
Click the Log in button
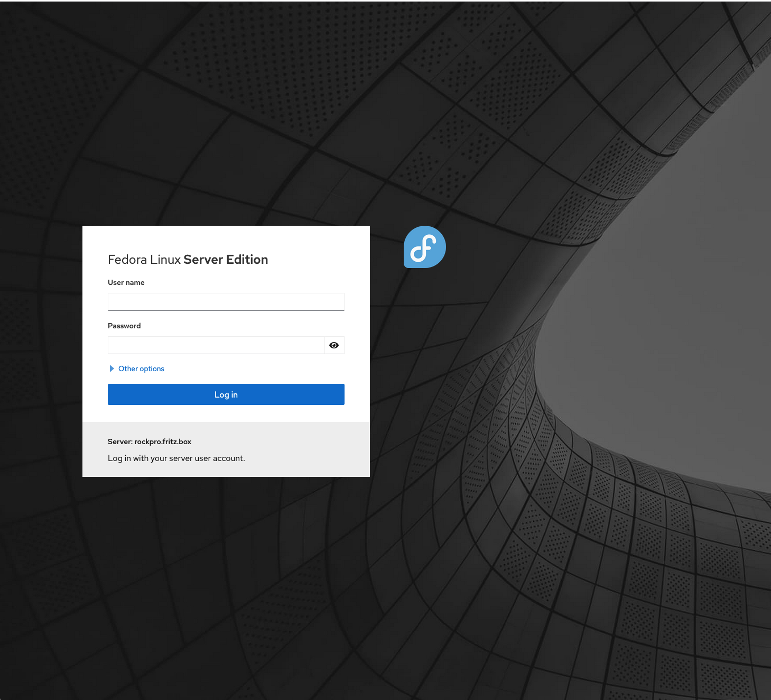226,394
